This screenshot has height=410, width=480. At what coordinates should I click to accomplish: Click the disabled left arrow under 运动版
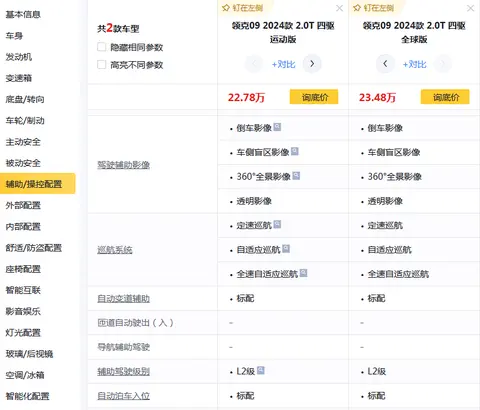point(254,63)
